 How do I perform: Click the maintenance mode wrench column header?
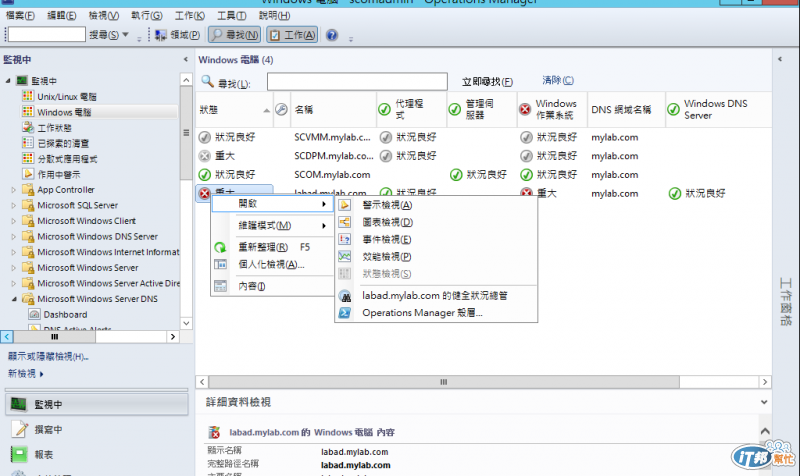[x=282, y=109]
